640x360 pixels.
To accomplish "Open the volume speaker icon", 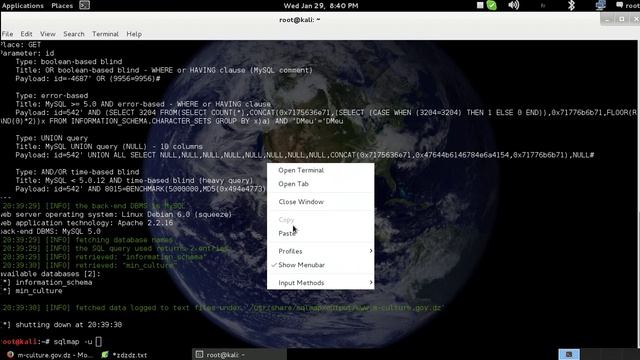I will pyautogui.click(x=514, y=5).
